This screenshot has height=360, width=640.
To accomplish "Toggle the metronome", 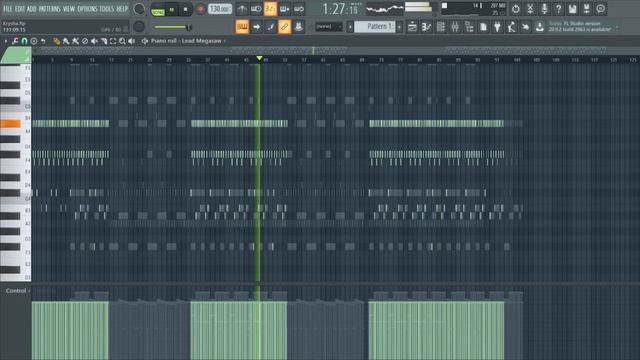I will [242, 9].
